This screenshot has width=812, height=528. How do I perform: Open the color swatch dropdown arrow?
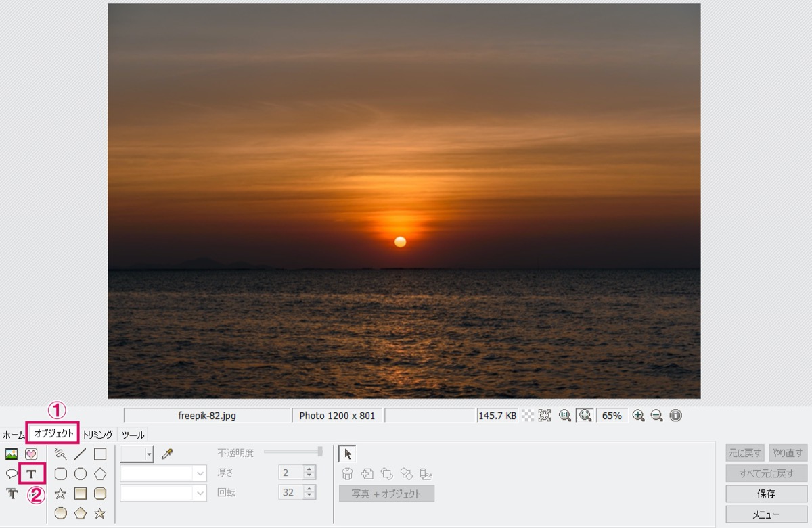149,454
